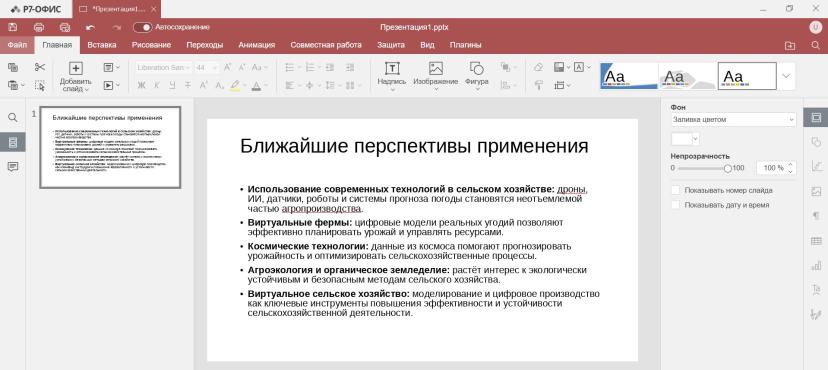828x370 pixels.
Task: Enable Показывать дату и время checkbox
Action: [x=675, y=205]
